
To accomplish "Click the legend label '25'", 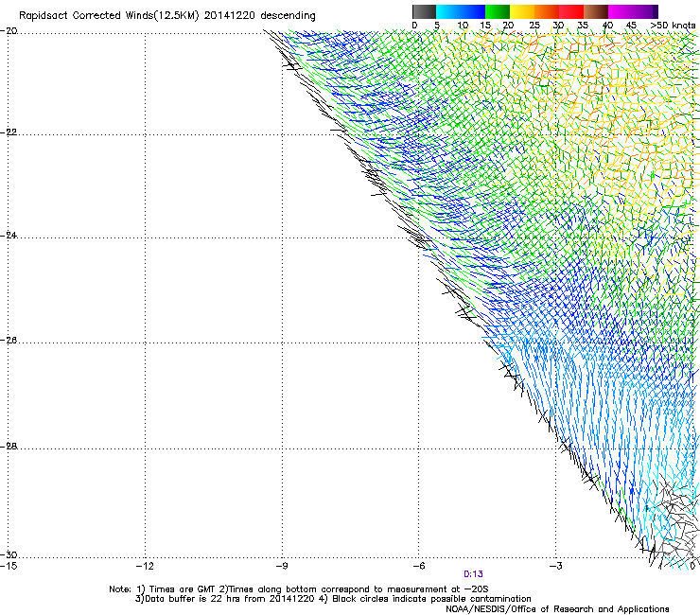I will [534, 26].
